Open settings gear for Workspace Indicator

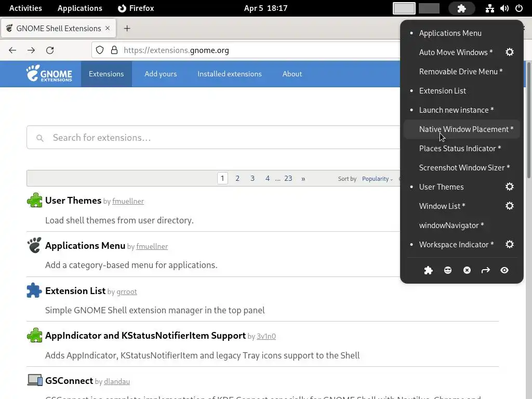[x=509, y=244]
